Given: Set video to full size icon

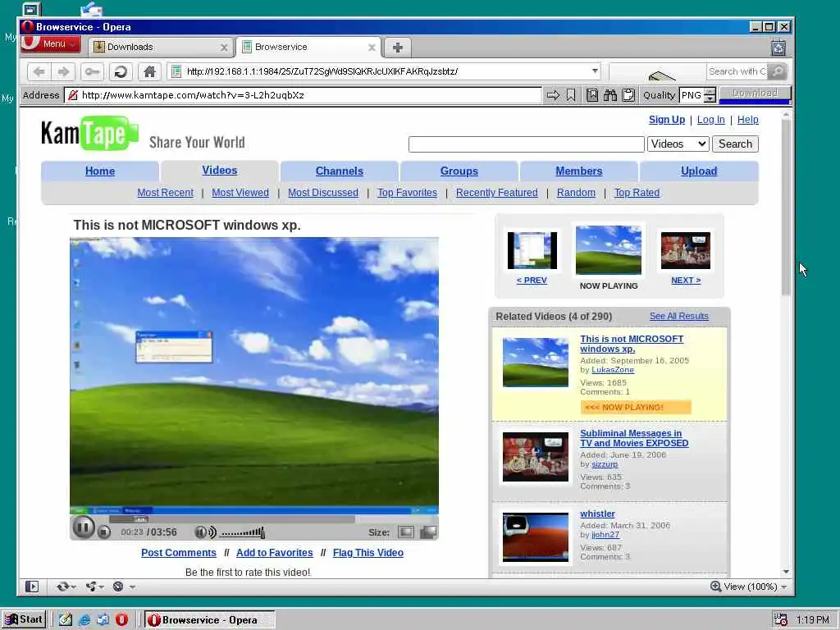Looking at the screenshot, I should click(x=428, y=532).
